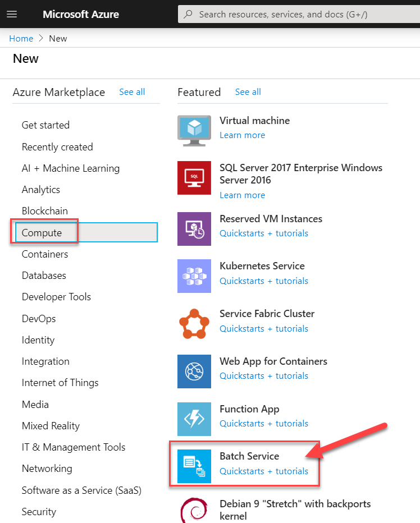Click See all next to Azure Marketplace
The width and height of the screenshot is (420, 523).
[x=132, y=92]
